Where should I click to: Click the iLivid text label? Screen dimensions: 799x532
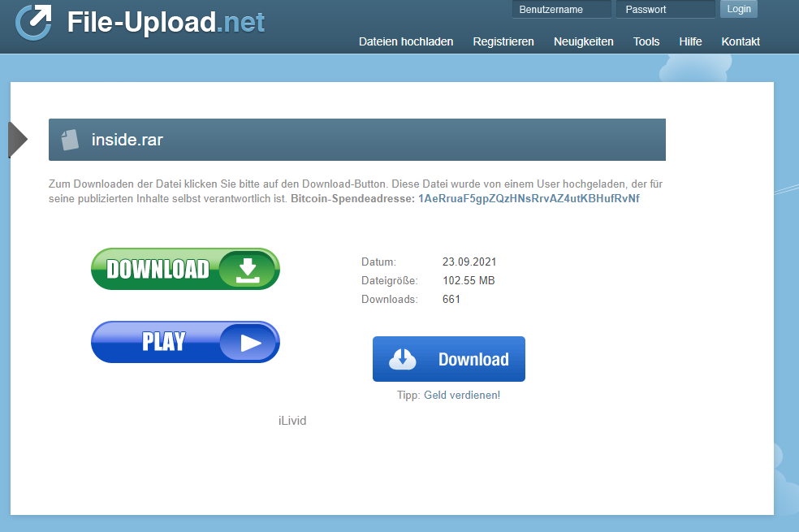(x=292, y=421)
